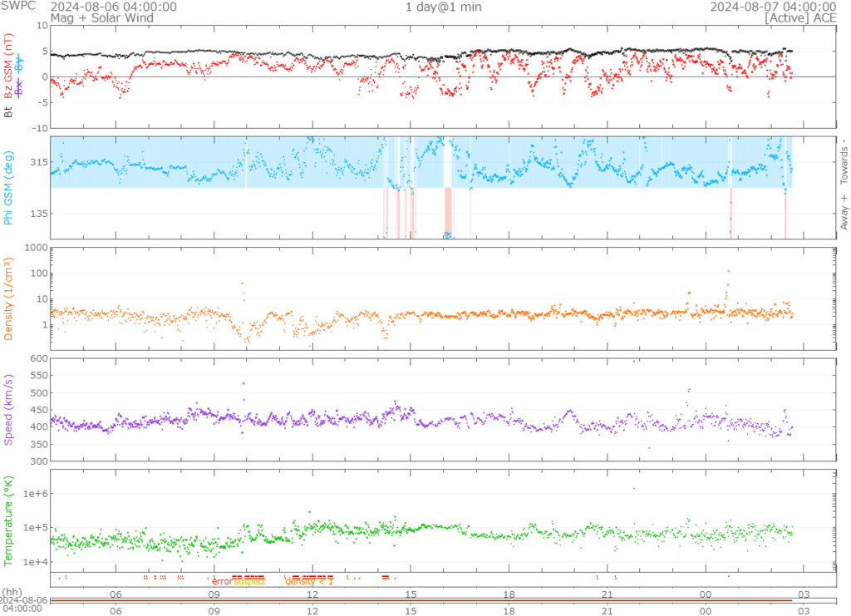
Task: Click the yellow 'suspect' flag legend
Action: coord(248,581)
